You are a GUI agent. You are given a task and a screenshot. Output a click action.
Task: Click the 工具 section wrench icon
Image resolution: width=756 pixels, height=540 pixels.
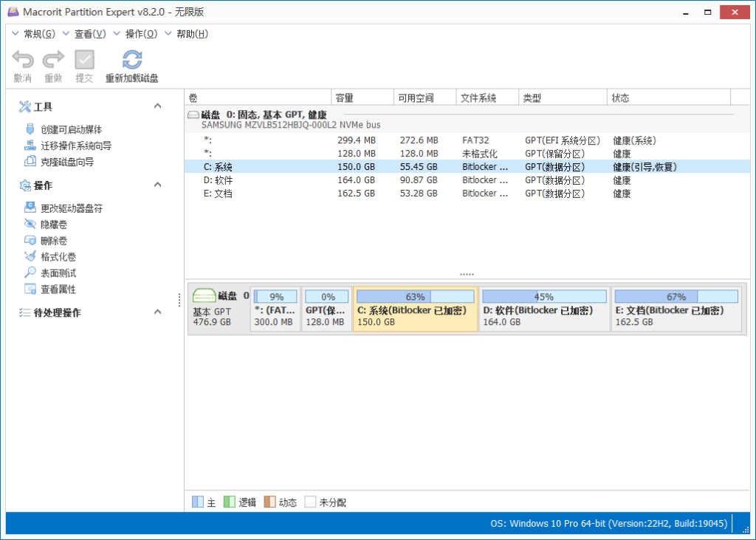[24, 106]
